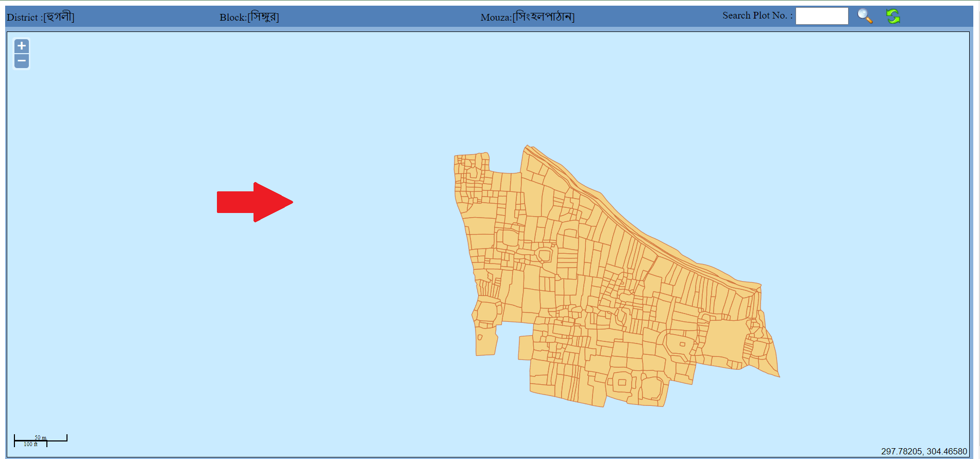
Task: Select the small rectangle inside the nested southern plot
Action: click(622, 382)
